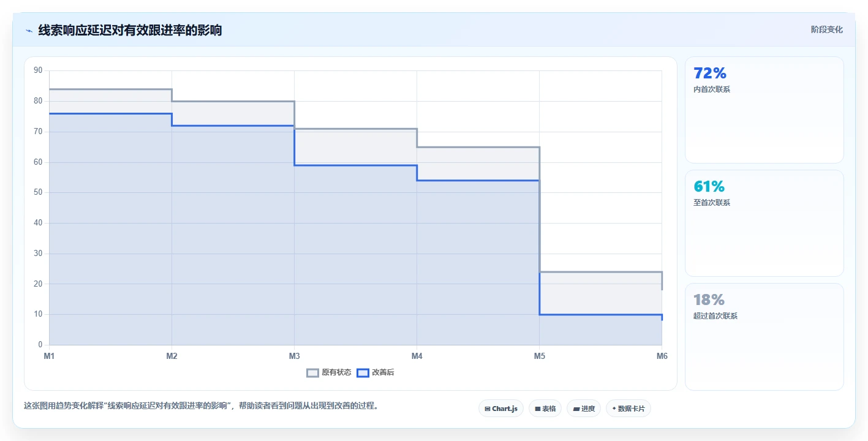The image size is (868, 441).
Task: Click the 至首次联系 caption
Action: [711, 203]
